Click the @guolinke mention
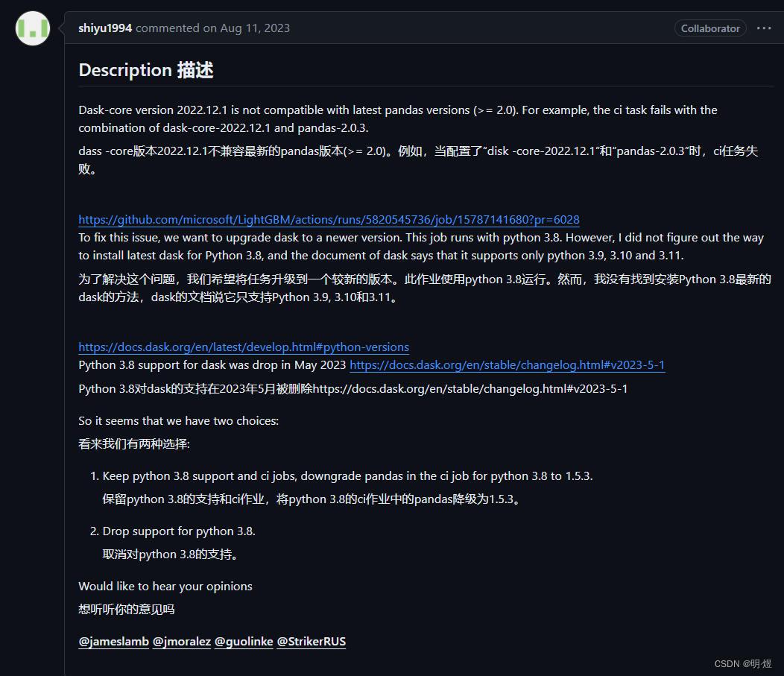Viewport: 784px width, 676px height. pos(244,642)
